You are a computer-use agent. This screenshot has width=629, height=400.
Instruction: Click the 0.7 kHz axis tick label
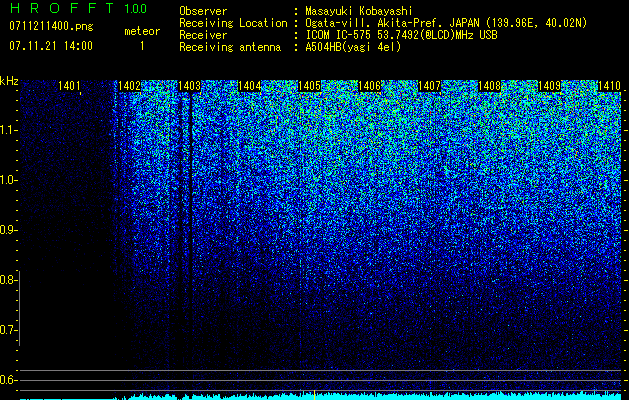8,330
